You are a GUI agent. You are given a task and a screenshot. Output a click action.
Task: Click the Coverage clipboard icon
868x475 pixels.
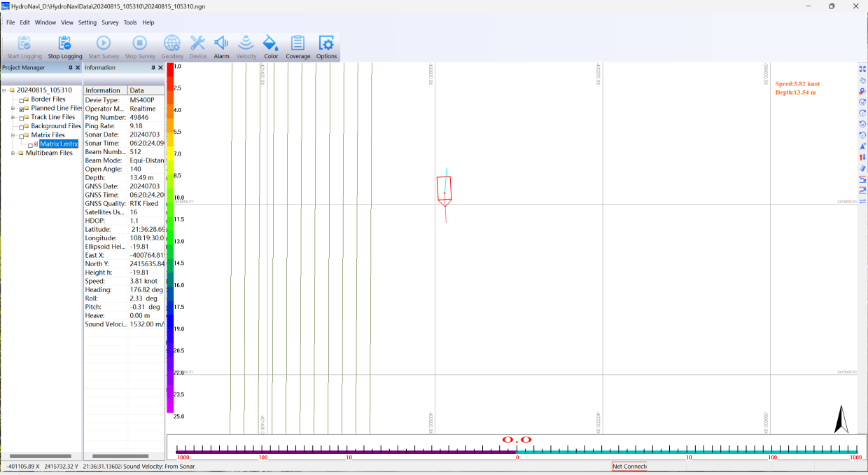[x=297, y=43]
